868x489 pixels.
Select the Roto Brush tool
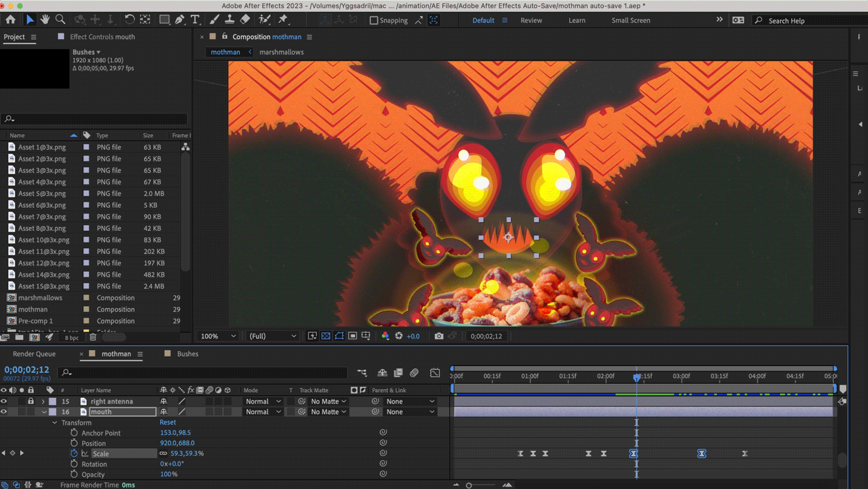[265, 20]
